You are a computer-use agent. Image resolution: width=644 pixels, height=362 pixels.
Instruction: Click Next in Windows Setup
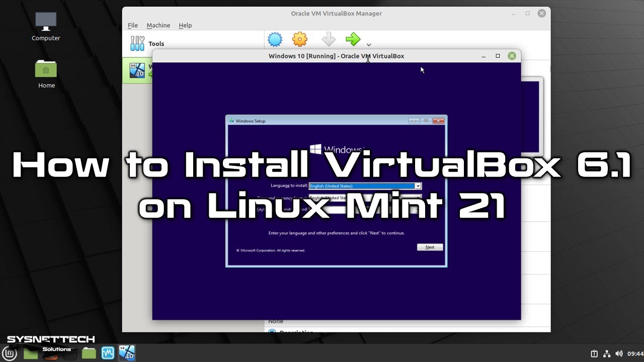point(430,247)
